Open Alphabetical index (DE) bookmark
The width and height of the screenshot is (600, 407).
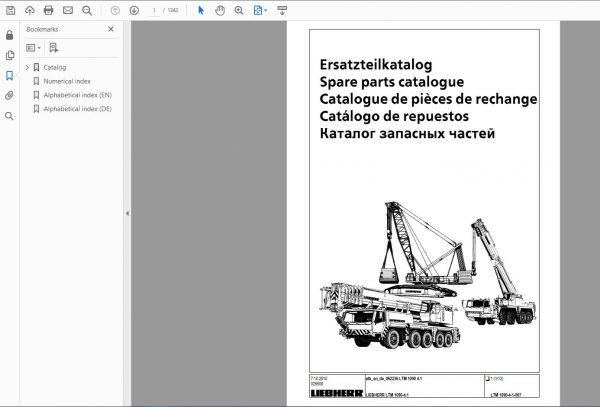77,109
